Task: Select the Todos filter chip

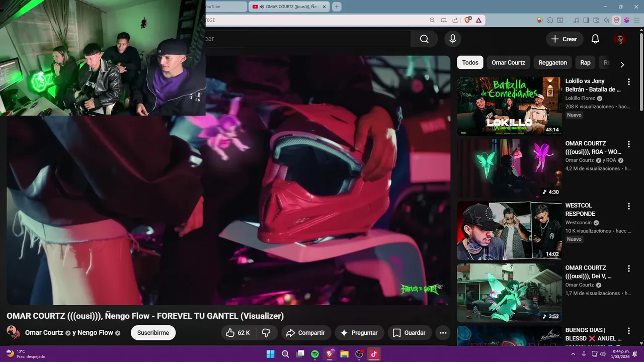Action: coord(470,62)
